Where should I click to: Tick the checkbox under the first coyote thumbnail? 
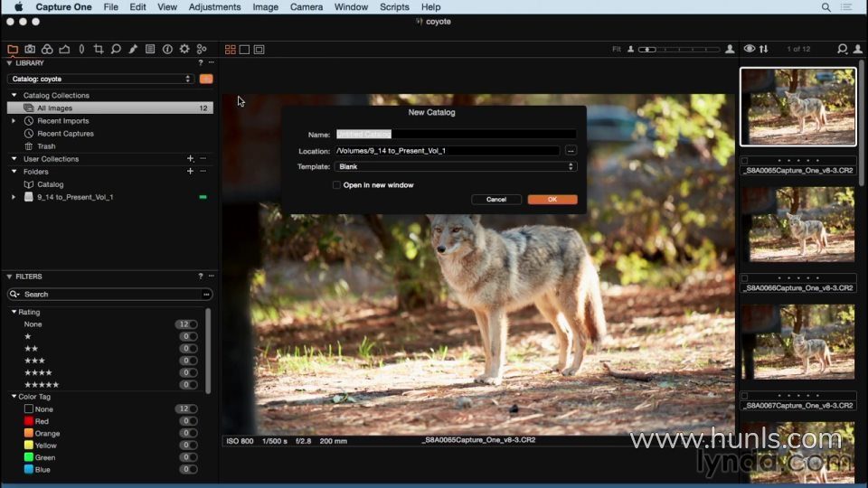744,161
